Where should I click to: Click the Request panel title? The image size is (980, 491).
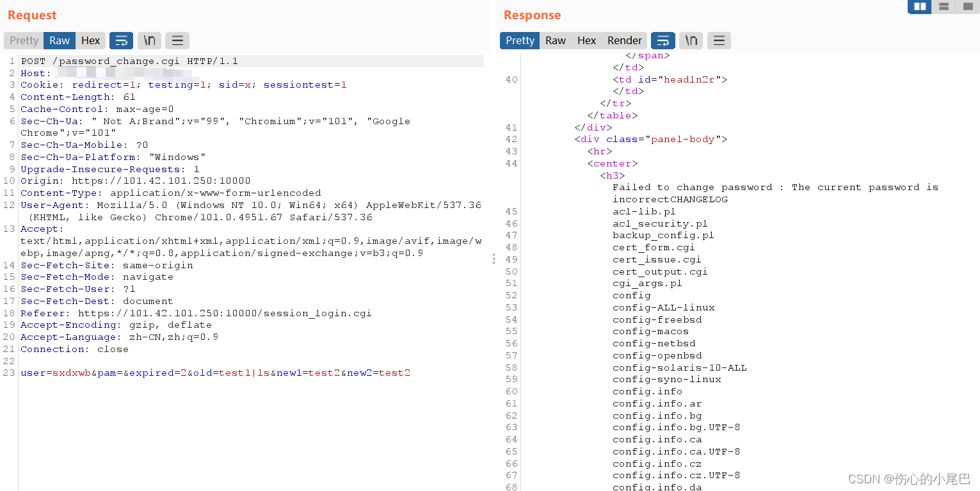tap(32, 15)
